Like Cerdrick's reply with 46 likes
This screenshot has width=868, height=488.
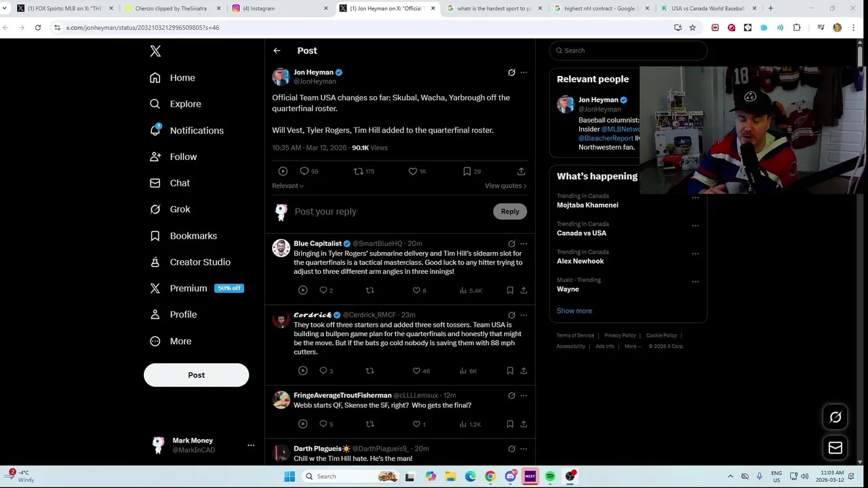point(421,371)
